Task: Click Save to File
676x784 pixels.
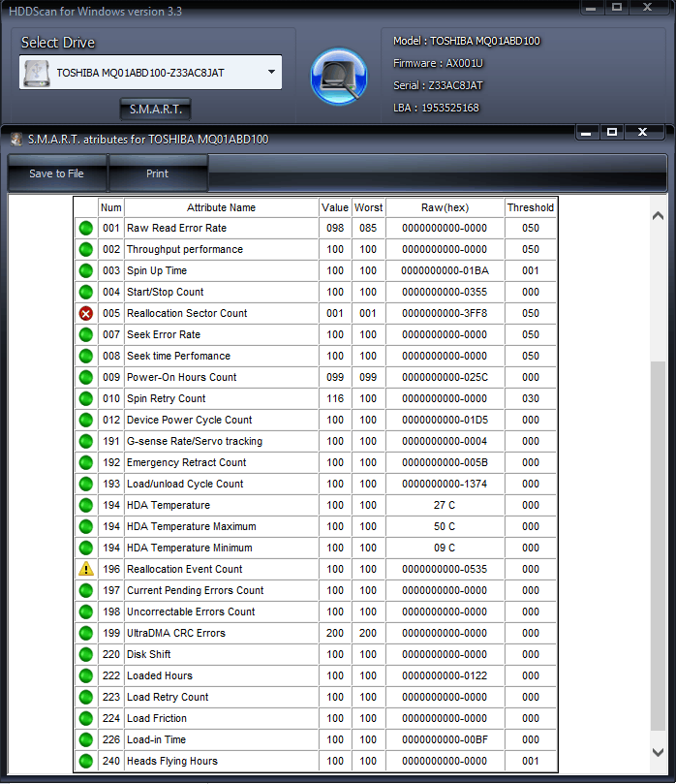Action: click(x=57, y=173)
